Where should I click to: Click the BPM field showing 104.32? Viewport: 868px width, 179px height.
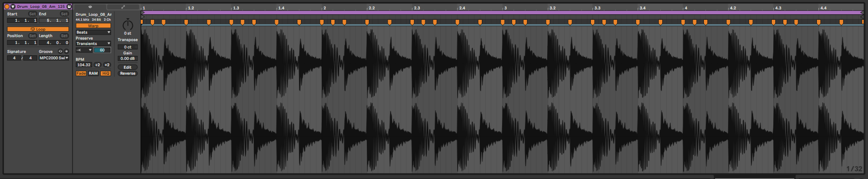(x=84, y=65)
